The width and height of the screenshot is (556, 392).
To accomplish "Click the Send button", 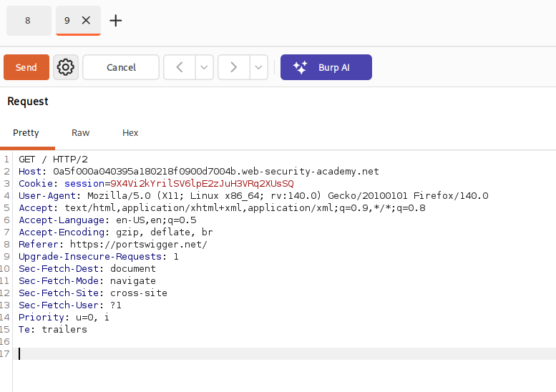I will click(26, 67).
